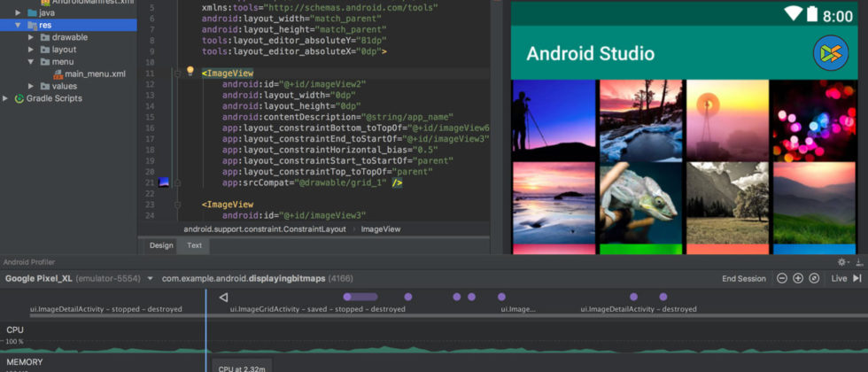Collapse the menu folder in project tree
The width and height of the screenshot is (868, 372).
[x=33, y=62]
